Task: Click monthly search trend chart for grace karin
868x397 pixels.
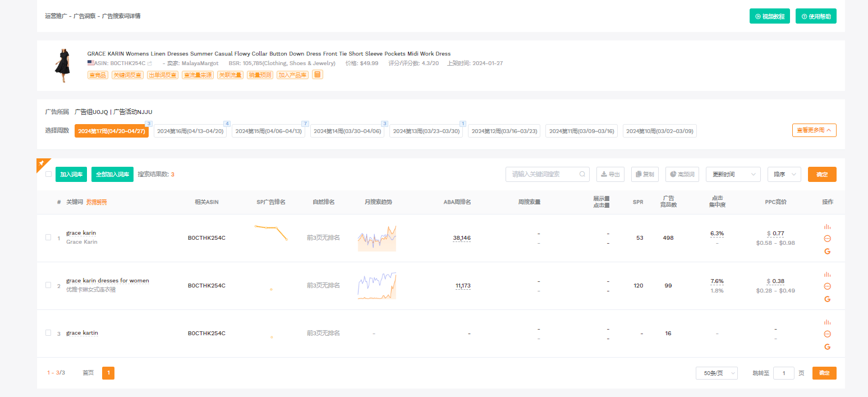Action: (377, 238)
